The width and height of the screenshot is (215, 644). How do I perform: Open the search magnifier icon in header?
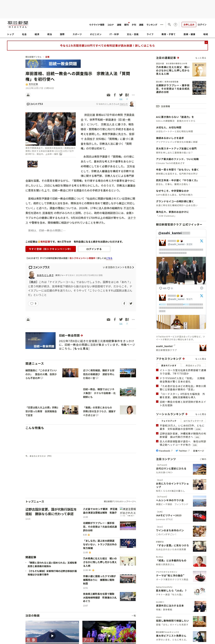point(169,25)
